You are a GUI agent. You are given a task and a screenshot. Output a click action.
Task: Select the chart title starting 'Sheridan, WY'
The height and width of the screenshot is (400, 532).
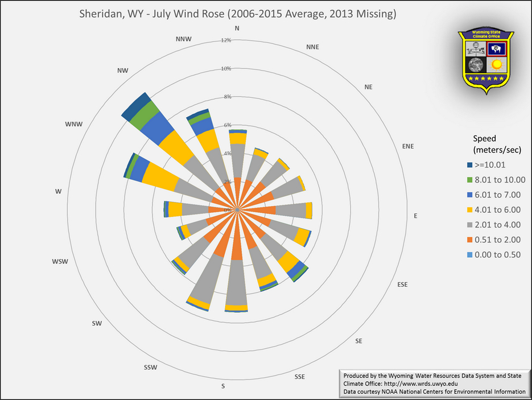coord(237,14)
